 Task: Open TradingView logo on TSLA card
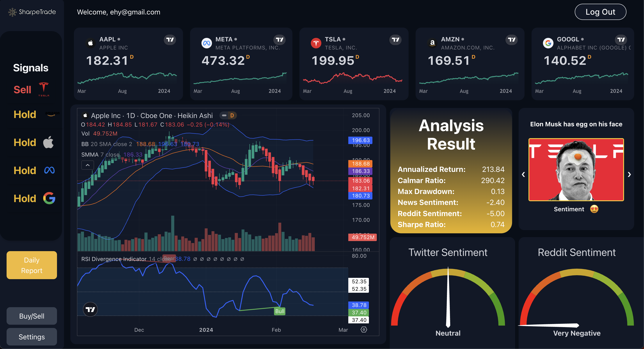pyautogui.click(x=395, y=40)
